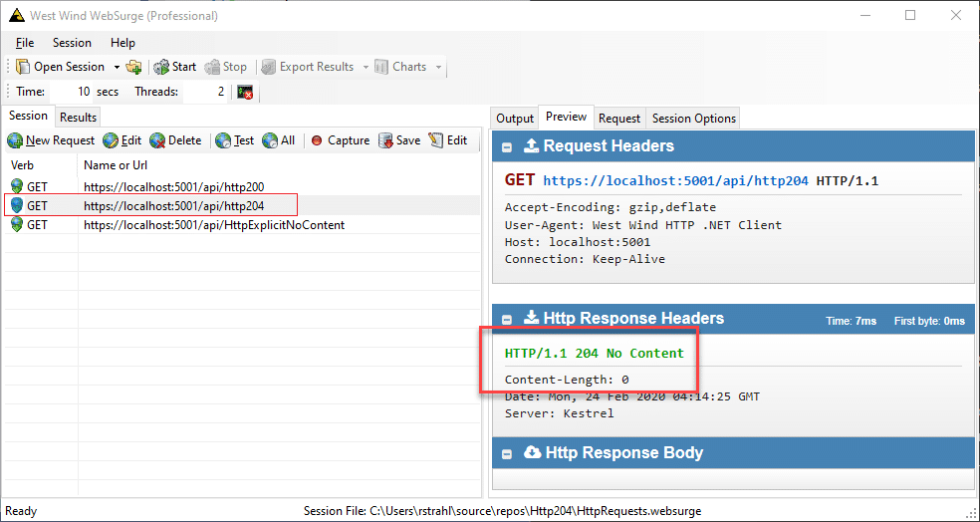Switch to the Request tab
The height and width of the screenshot is (522, 980).
619,119
